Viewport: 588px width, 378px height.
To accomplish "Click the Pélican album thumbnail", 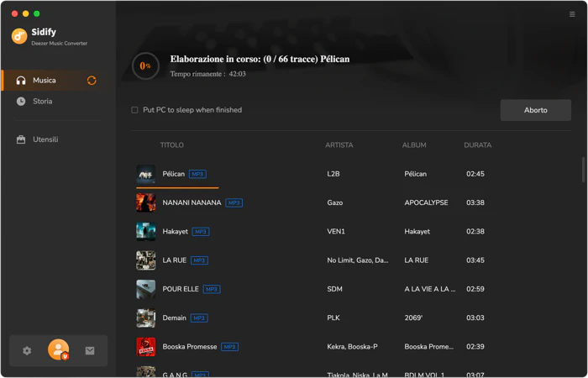I will click(145, 174).
